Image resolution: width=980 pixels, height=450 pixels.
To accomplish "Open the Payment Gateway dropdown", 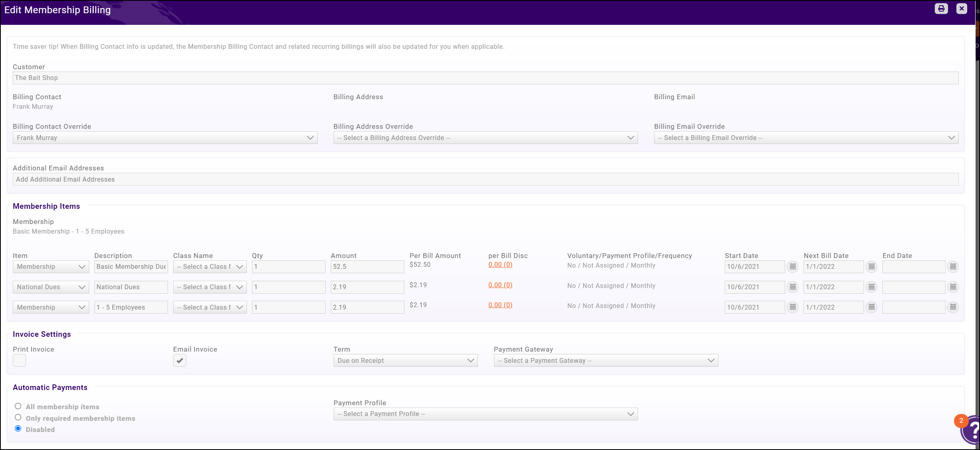I will [x=606, y=360].
